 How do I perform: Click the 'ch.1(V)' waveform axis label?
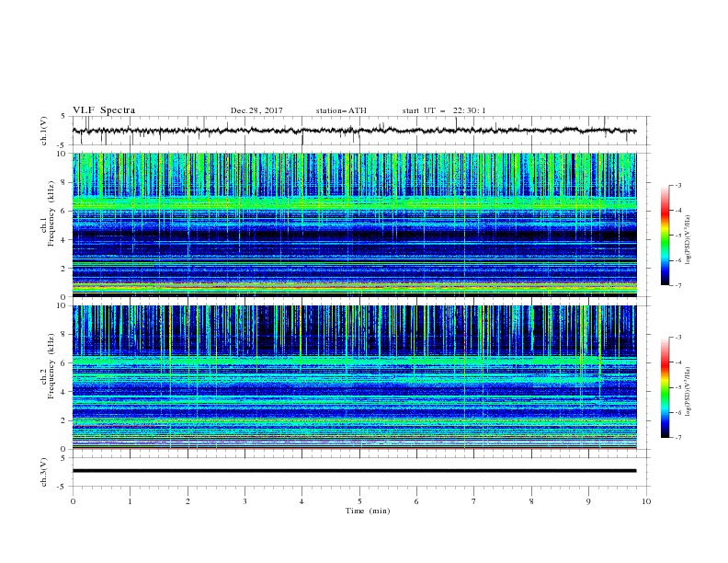click(x=44, y=131)
